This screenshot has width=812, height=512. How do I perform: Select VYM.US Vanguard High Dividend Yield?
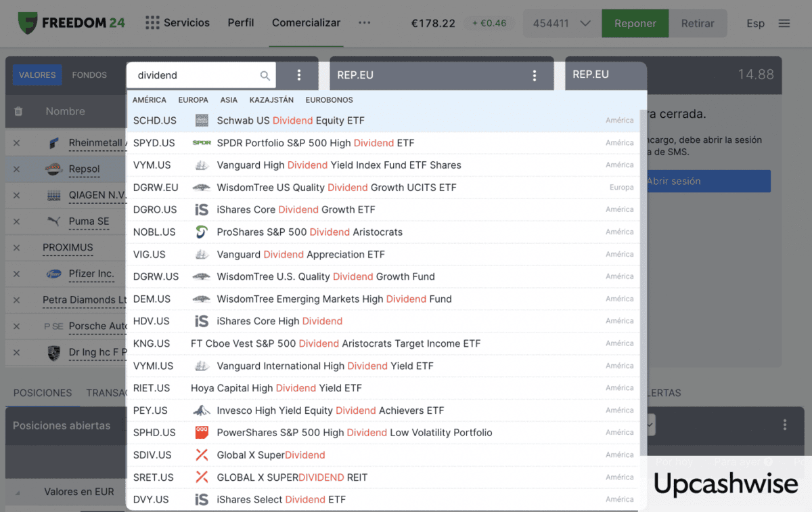[x=383, y=165]
